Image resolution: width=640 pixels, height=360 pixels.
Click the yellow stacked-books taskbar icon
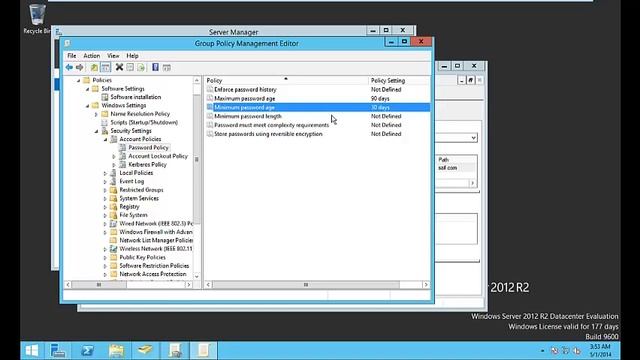coord(145,351)
